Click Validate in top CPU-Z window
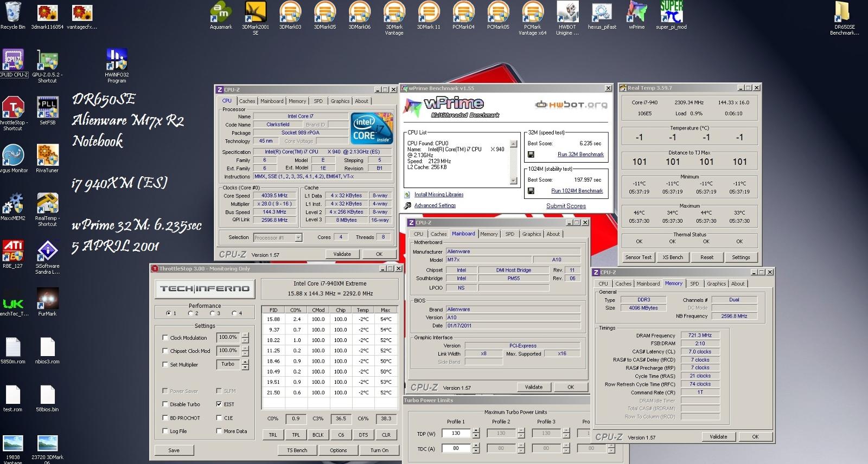The width and height of the screenshot is (868, 464). click(342, 254)
